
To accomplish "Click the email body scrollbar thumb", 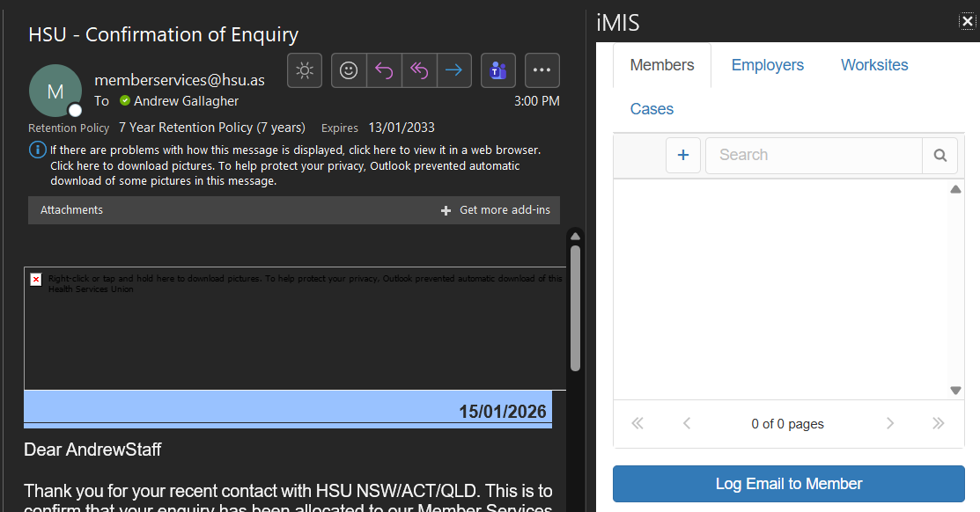I will (x=575, y=308).
